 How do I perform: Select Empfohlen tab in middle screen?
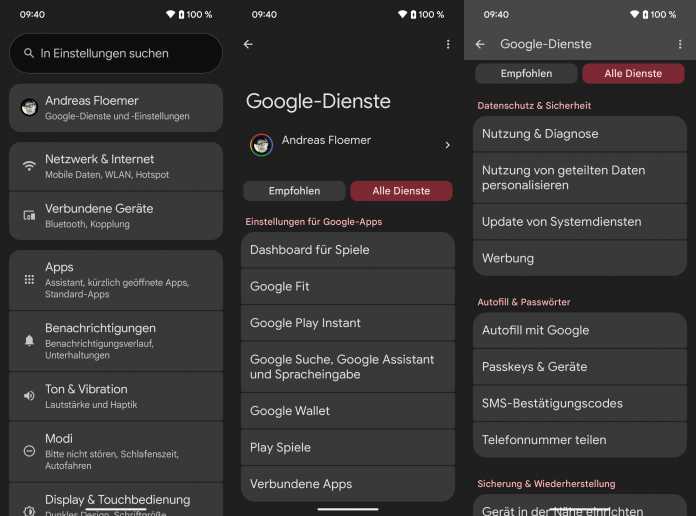294,191
